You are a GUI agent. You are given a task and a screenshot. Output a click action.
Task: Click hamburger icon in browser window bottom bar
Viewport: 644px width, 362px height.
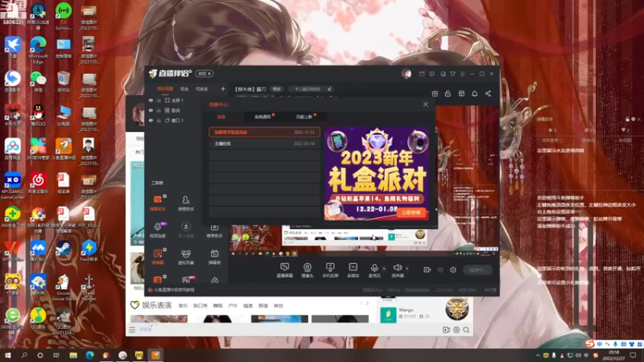pos(132,330)
